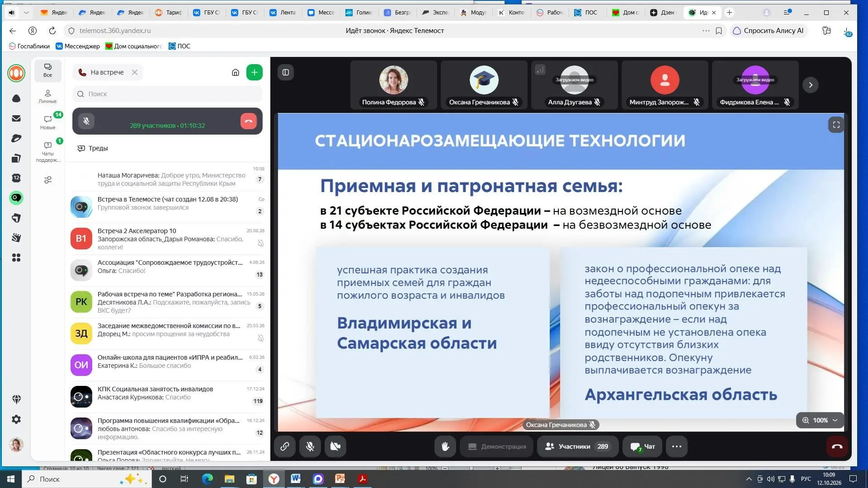Open the home icon in messenger header

coord(236,72)
